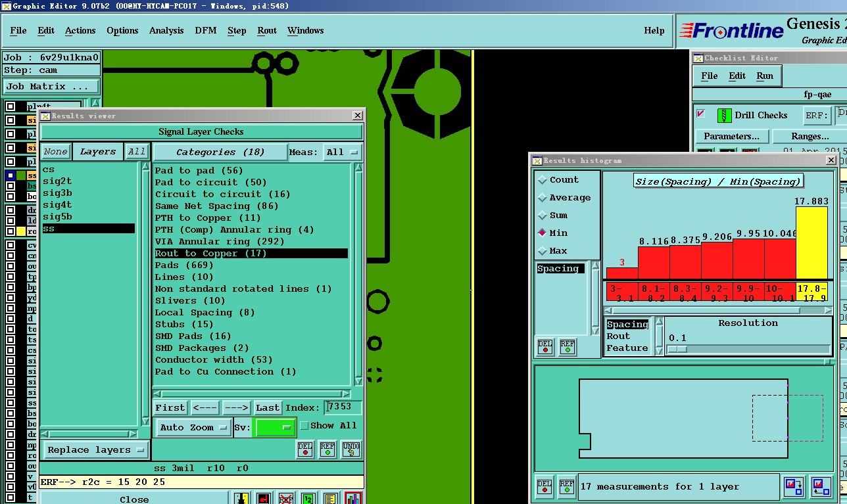This screenshot has height=504, width=847.
Task: Open Run menu in Checklist Editor
Action: 765,76
